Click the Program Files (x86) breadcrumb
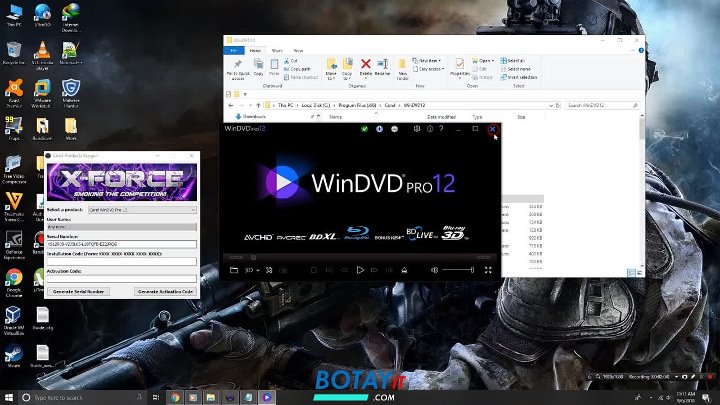Viewport: 720px width, 405px height. click(357, 105)
